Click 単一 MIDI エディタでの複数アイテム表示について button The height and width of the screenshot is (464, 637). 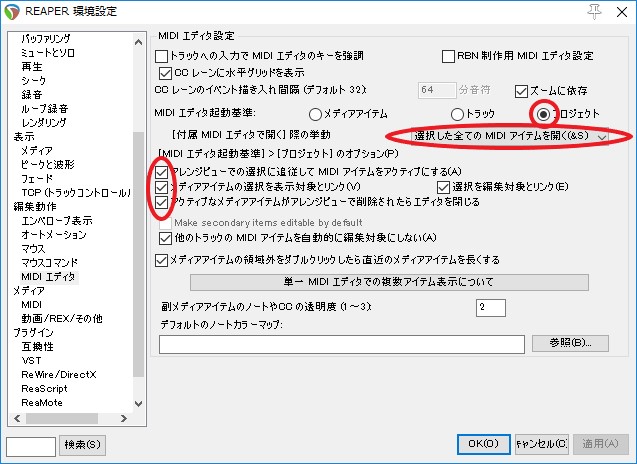(389, 282)
